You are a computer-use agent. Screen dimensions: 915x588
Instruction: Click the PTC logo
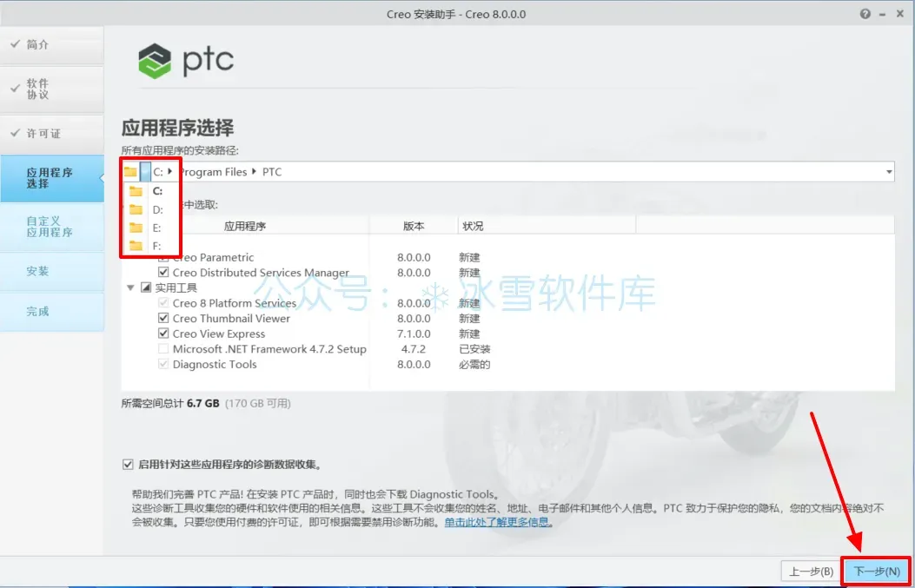(x=186, y=60)
